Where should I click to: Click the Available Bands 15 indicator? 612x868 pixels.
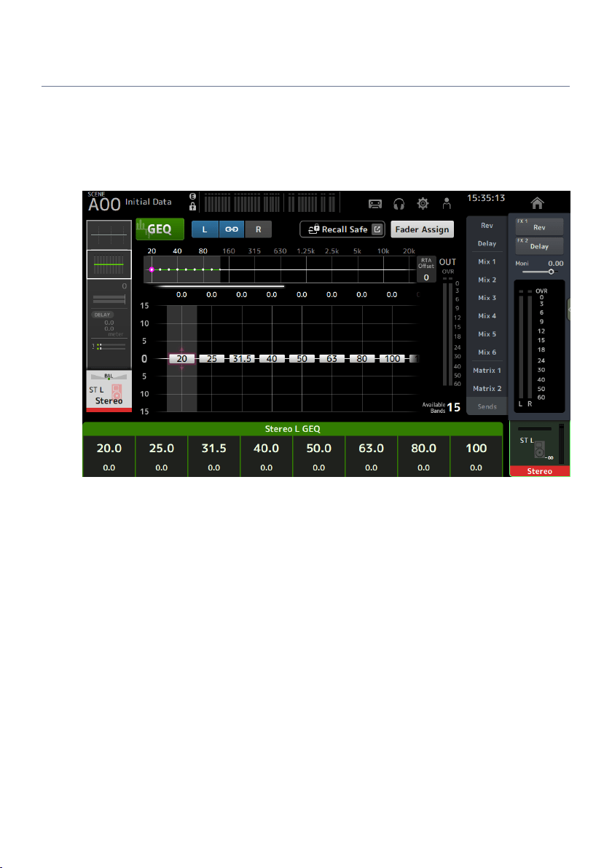(442, 408)
